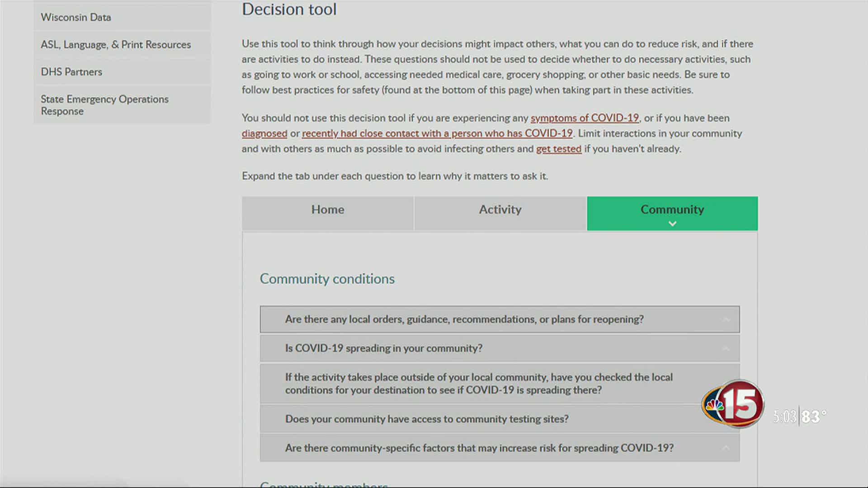
Task: Click chevron on community-specific factors row
Action: click(x=726, y=448)
